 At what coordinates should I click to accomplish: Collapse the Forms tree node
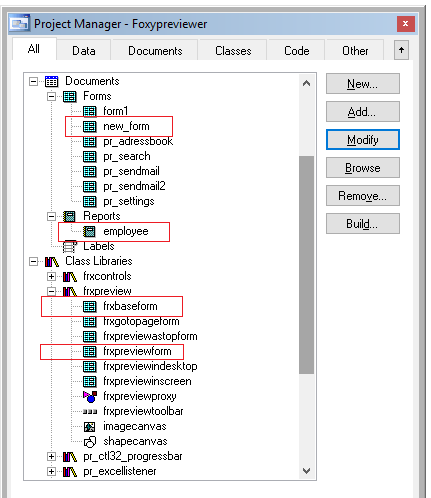coord(51,96)
